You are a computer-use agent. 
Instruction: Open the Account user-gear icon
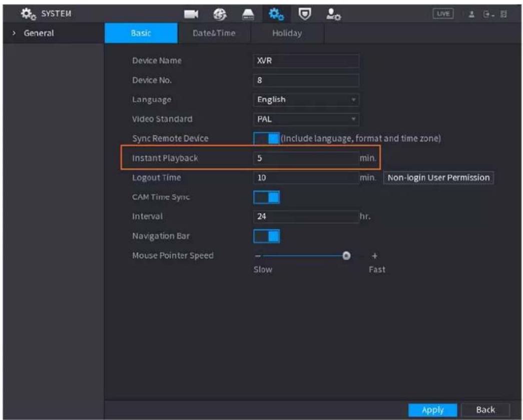pyautogui.click(x=333, y=14)
